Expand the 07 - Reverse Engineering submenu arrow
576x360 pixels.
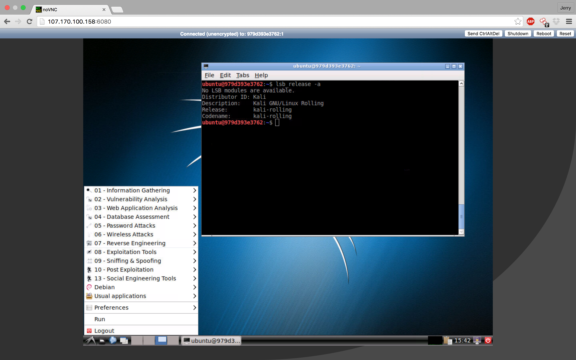tap(194, 243)
